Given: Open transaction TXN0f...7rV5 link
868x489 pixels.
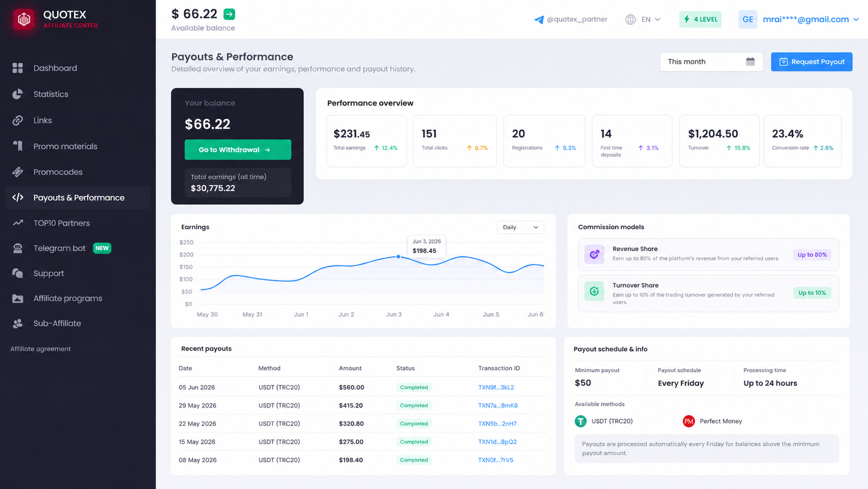Looking at the screenshot, I should coord(496,460).
